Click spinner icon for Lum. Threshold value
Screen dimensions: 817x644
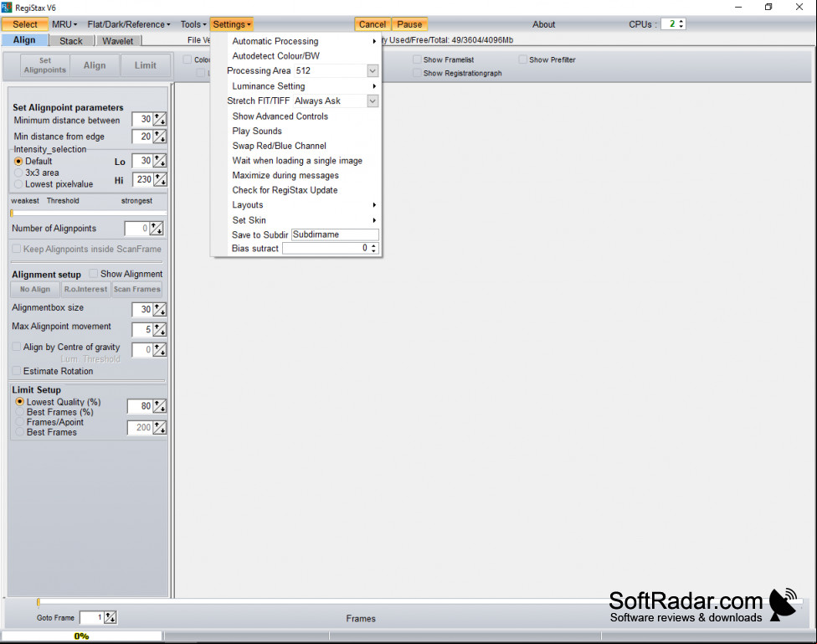tap(160, 350)
